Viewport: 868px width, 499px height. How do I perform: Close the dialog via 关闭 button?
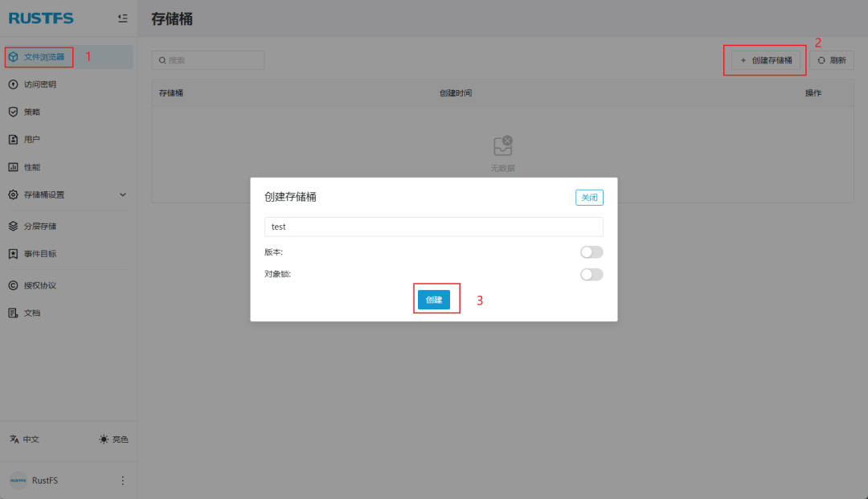(x=589, y=197)
